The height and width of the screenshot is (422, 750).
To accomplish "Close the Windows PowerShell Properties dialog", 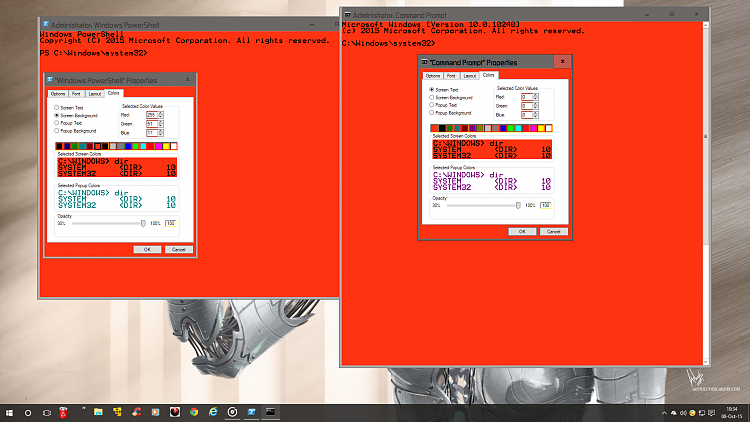I will (188, 79).
